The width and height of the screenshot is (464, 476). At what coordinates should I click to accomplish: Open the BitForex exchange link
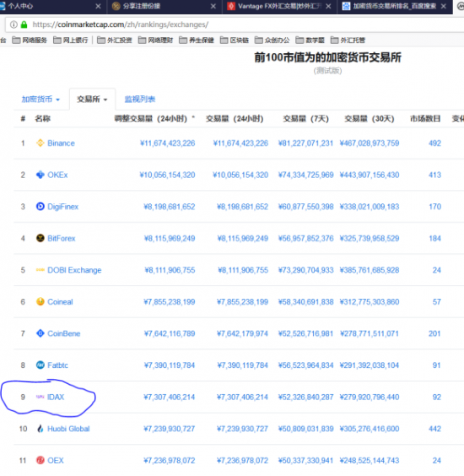click(x=62, y=238)
